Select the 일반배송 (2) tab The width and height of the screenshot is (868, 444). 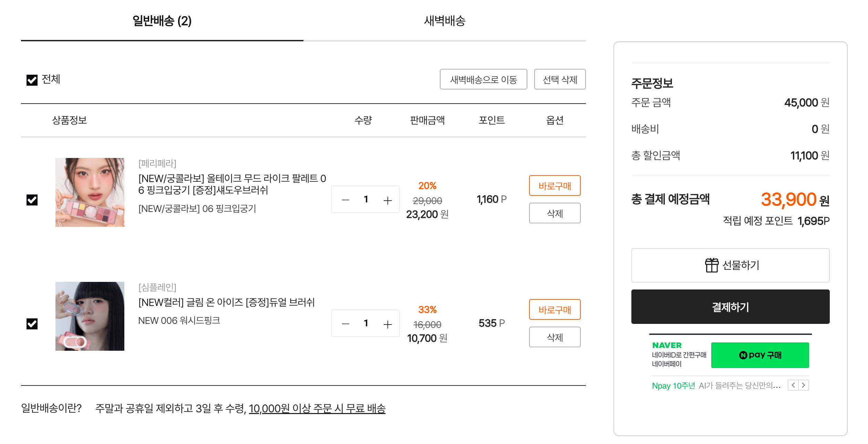coord(162,21)
